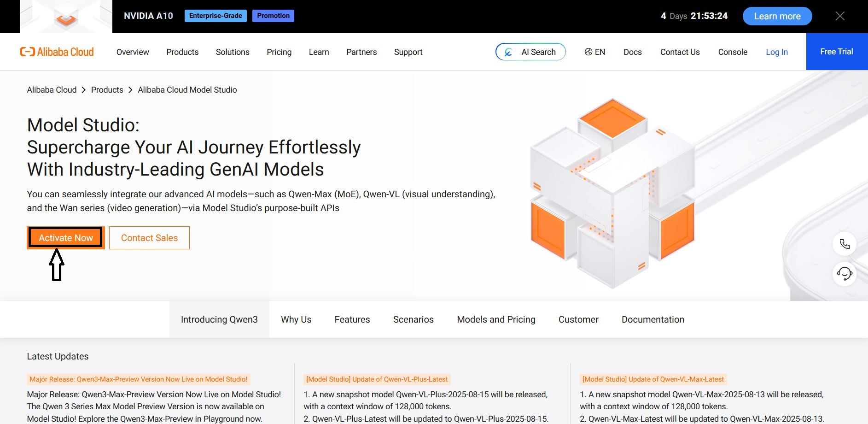Click the Model Studio hero headline
Screen dimensions: 868x424
pos(194,147)
